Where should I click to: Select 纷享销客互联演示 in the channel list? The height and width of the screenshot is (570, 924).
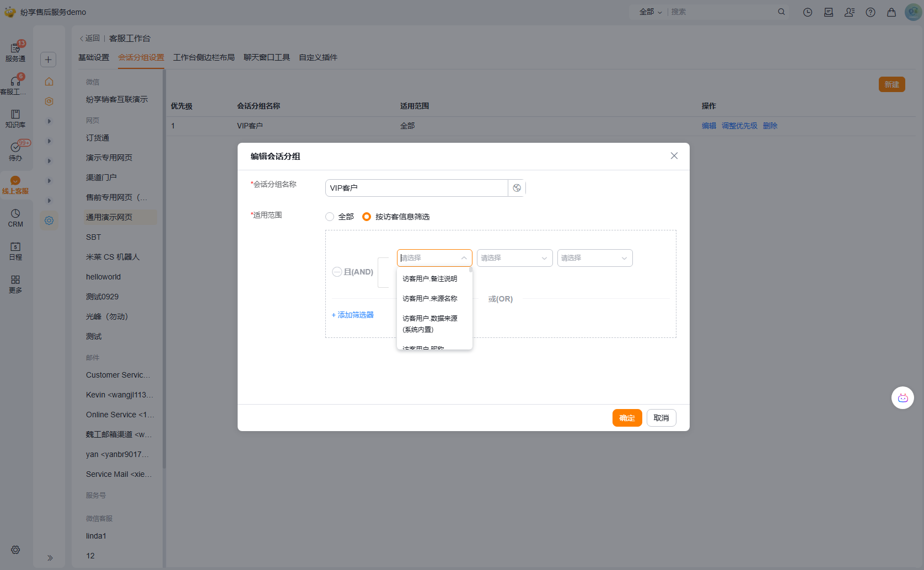tap(117, 99)
